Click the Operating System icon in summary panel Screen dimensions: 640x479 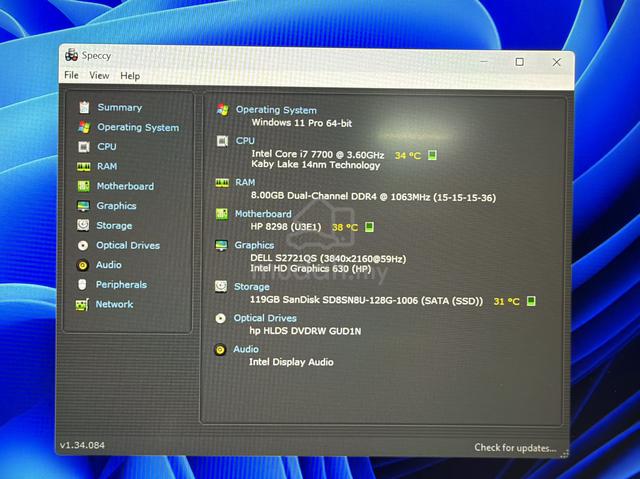222,110
